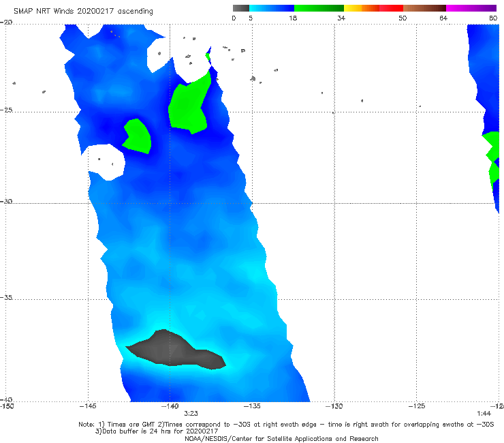
Task: Click the dark gray low-wind patch near -38 latitude
Action: [176, 350]
